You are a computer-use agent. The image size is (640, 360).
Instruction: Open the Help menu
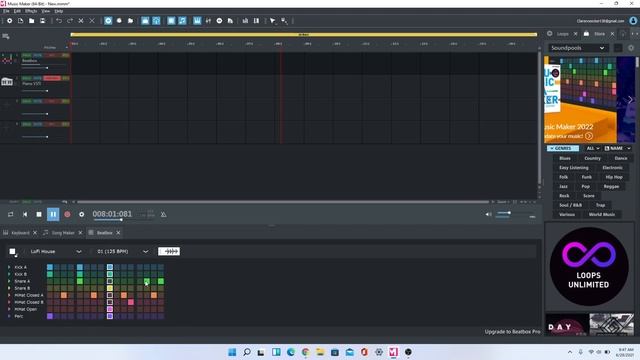point(59,11)
